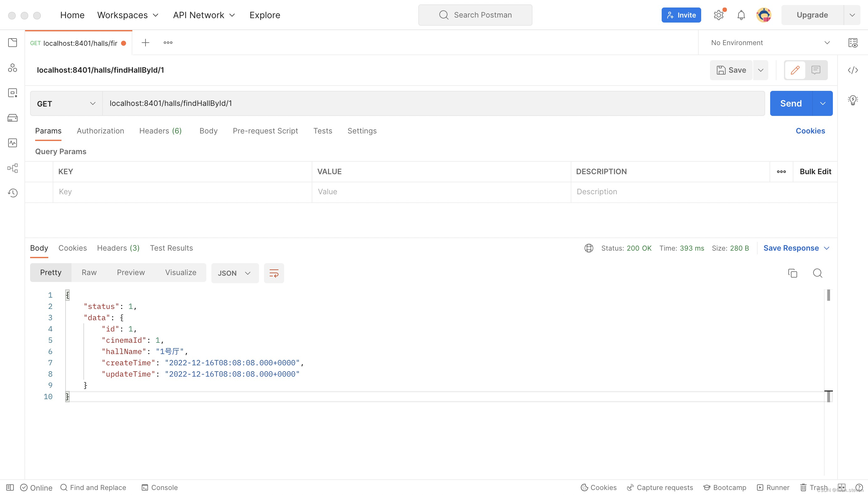Open the Monitors sidebar icon
This screenshot has height=495, width=868.
click(x=13, y=143)
